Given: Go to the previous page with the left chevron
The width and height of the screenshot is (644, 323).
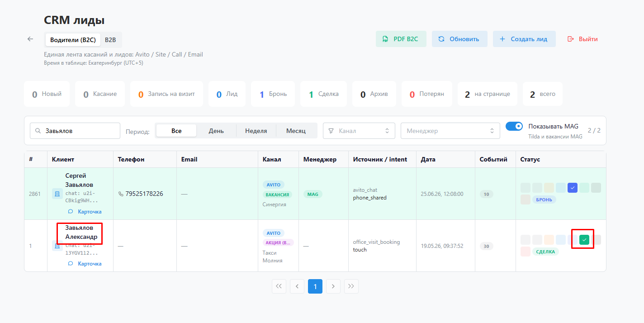Looking at the screenshot, I should point(297,286).
